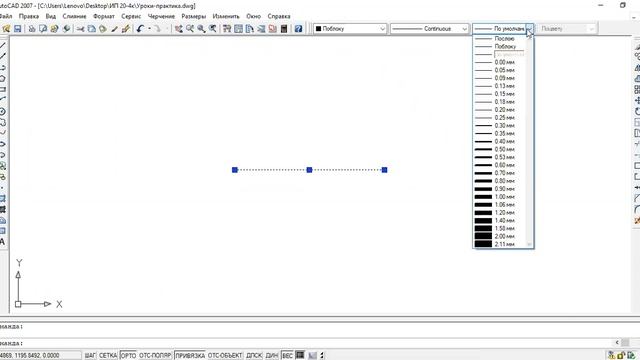
Task: Open the Tool Palettes icon
Action: [x=249, y=29]
